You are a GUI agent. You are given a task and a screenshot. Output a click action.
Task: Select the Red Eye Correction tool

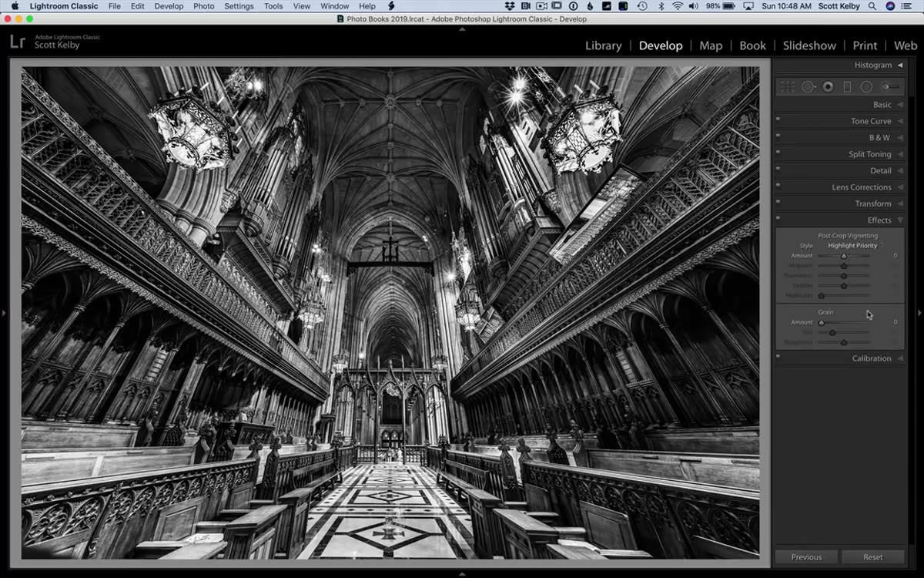[828, 87]
